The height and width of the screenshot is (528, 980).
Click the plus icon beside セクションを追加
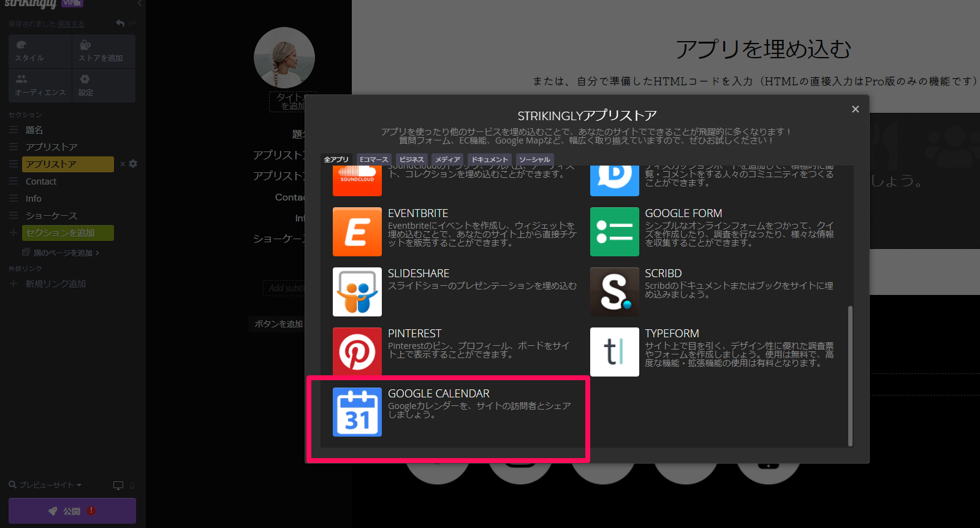[13, 233]
